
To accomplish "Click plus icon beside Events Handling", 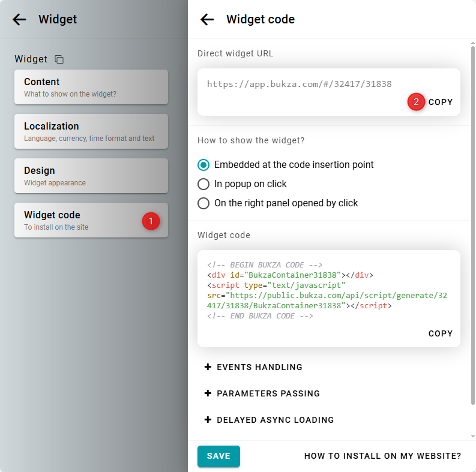I will 208,367.
